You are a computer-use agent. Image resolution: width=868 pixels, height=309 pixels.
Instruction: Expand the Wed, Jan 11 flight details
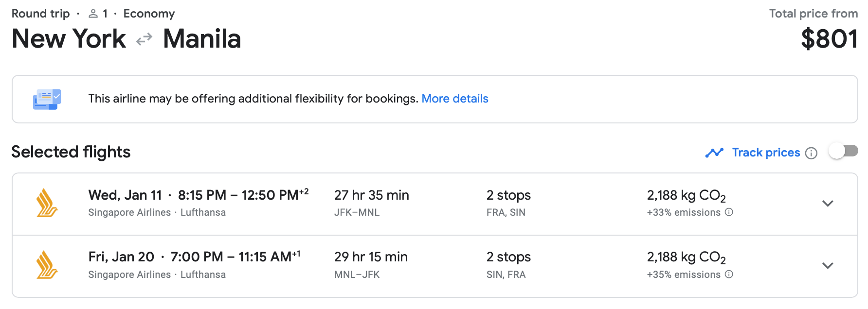pyautogui.click(x=828, y=204)
